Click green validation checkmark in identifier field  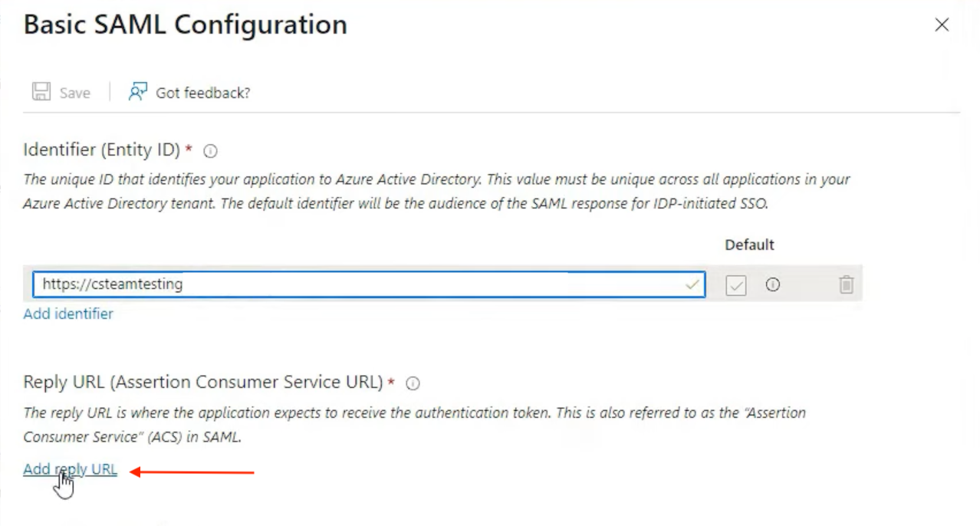click(x=692, y=284)
